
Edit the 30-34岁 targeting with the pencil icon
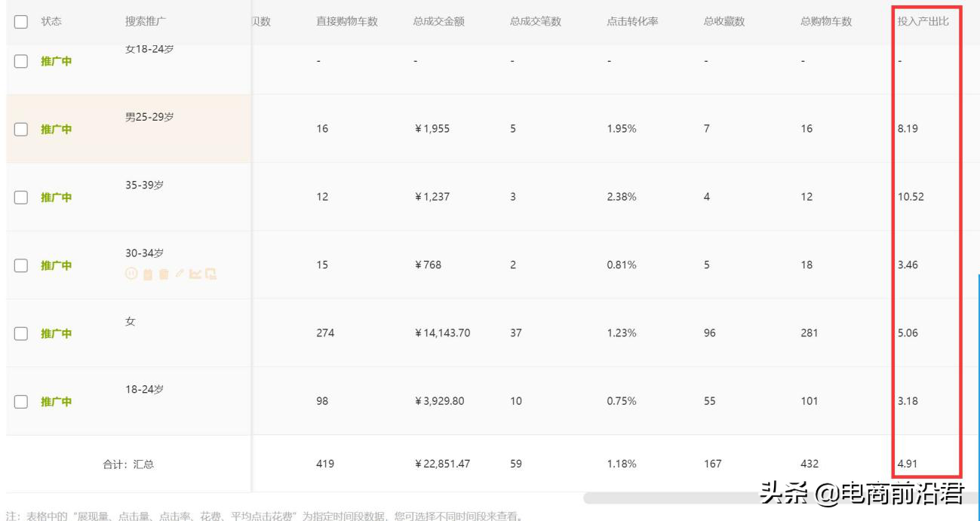[180, 273]
